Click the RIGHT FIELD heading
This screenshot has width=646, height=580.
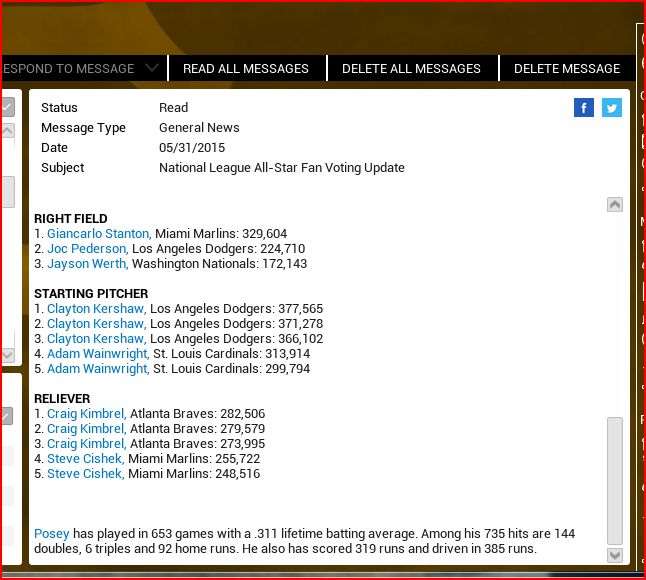coord(70,218)
